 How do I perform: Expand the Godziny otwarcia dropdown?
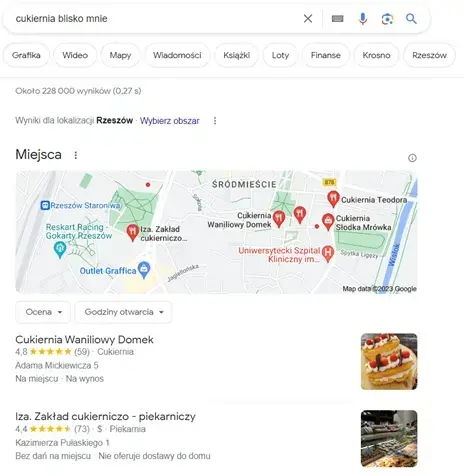[x=123, y=312]
